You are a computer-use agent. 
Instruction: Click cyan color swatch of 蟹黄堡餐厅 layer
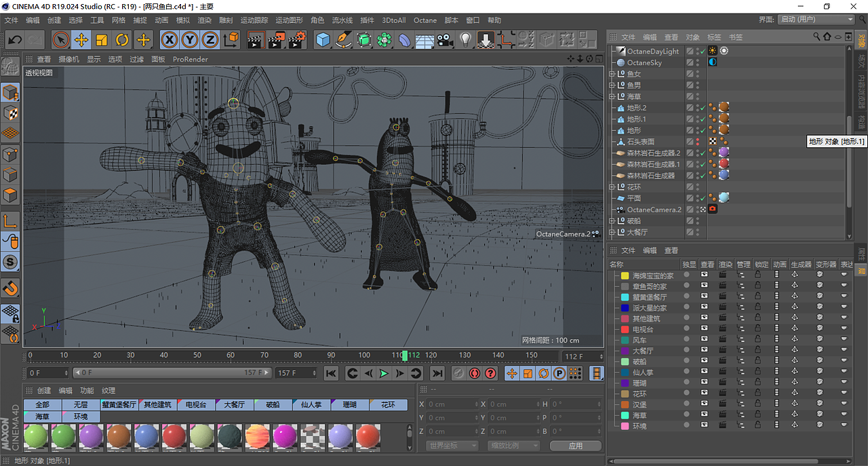click(625, 297)
